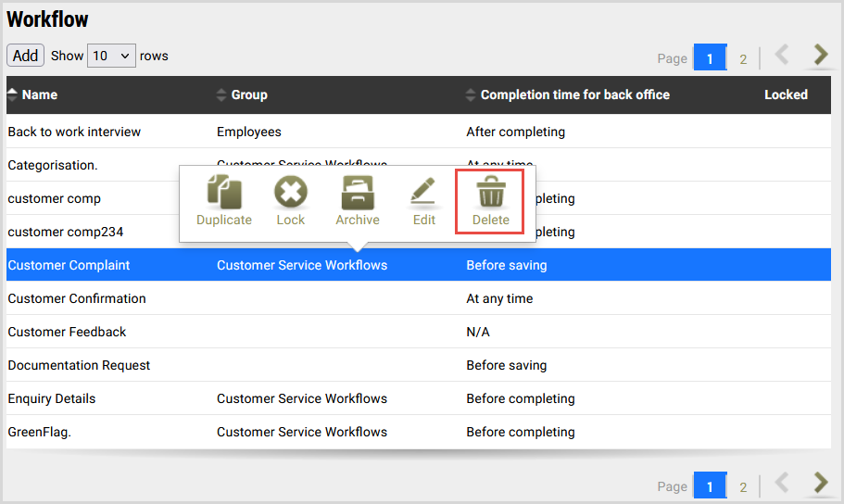
Task: Go to next page using top arrow
Action: click(x=820, y=56)
